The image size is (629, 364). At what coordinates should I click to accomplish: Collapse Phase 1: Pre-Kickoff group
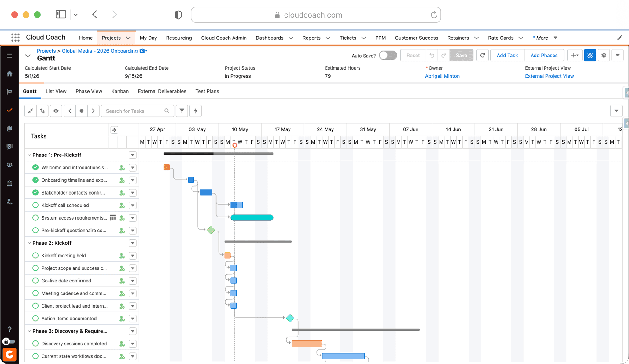tap(29, 155)
